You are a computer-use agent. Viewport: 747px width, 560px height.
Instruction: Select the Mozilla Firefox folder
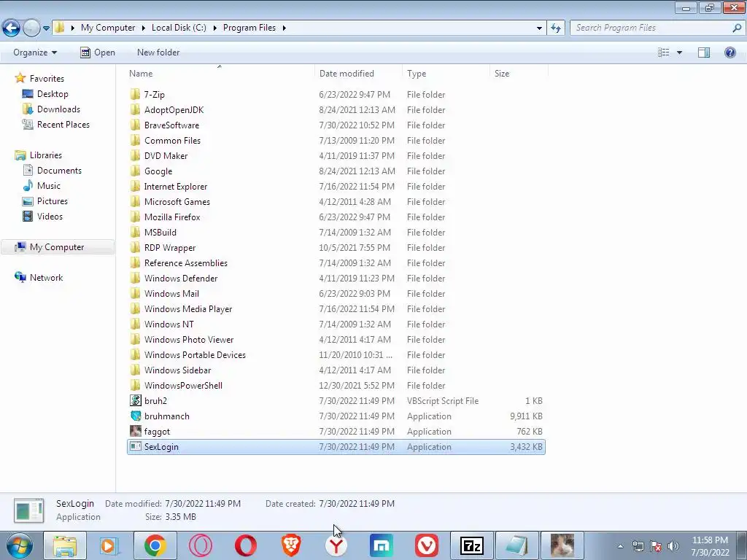172,217
